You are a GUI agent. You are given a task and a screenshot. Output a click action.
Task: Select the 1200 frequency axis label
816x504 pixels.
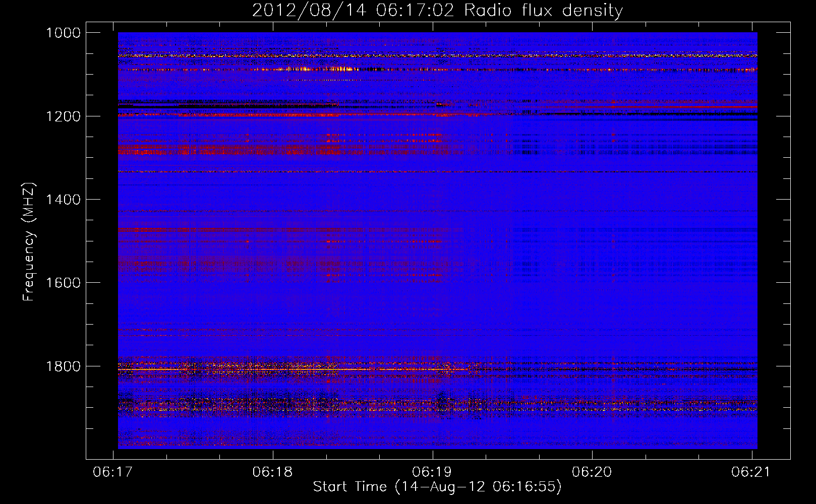tap(63, 116)
